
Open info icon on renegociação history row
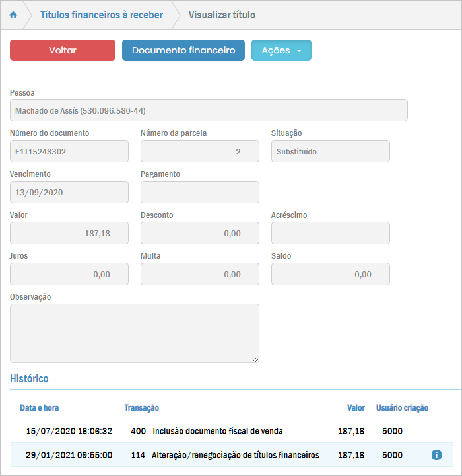click(x=436, y=455)
